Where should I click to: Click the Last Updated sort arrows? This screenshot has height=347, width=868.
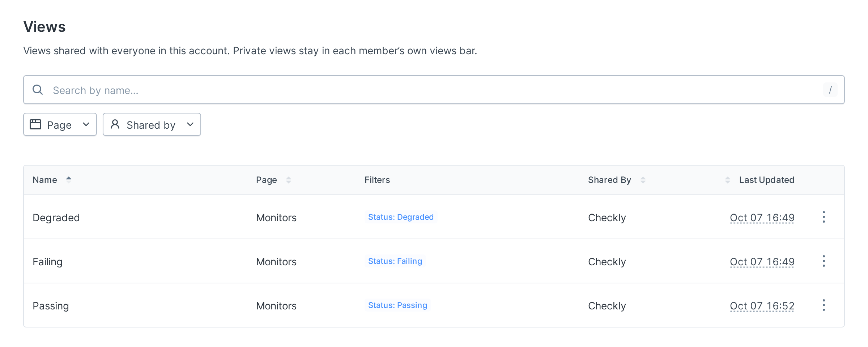click(727, 180)
